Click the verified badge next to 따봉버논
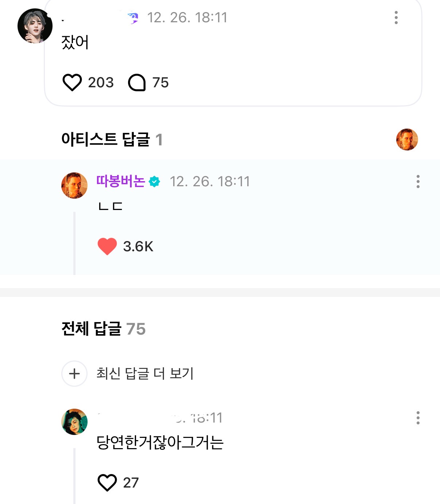 point(155,182)
